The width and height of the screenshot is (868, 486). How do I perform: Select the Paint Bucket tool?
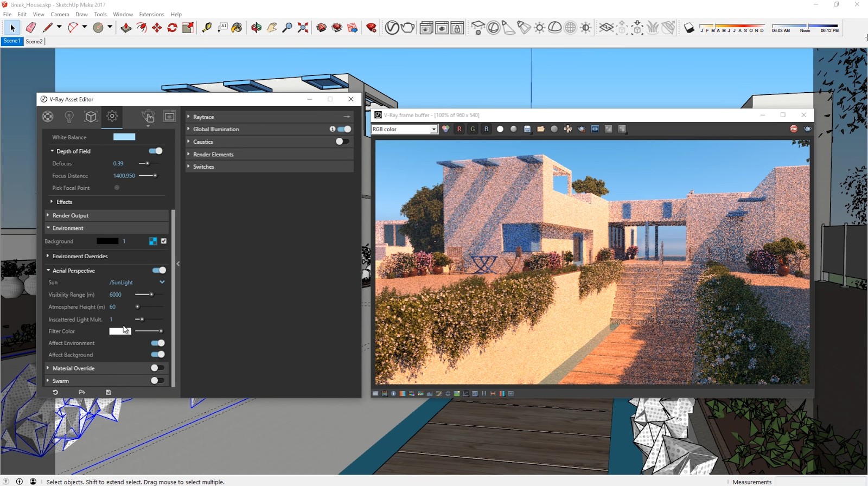tap(237, 28)
